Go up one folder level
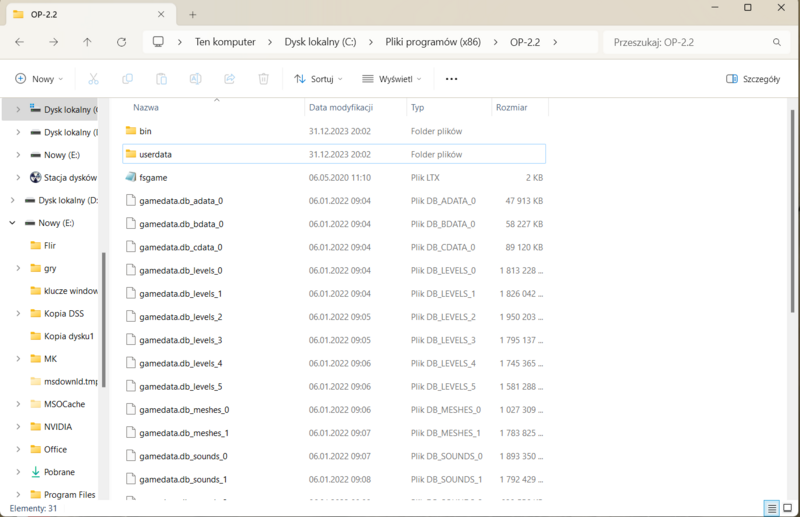Screen dimensions: 800x517 pyautogui.click(x=87, y=42)
